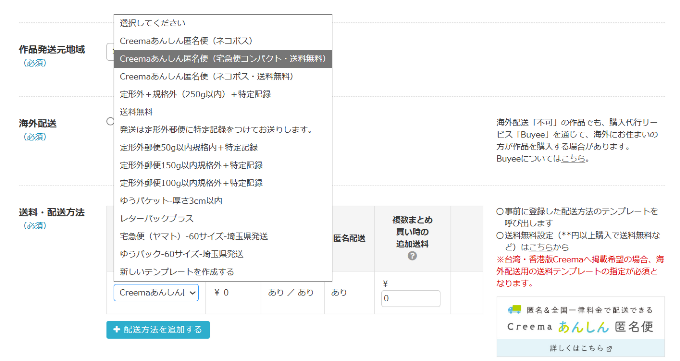Click the 複数まとめ買い時の追加送料 header

(412, 232)
